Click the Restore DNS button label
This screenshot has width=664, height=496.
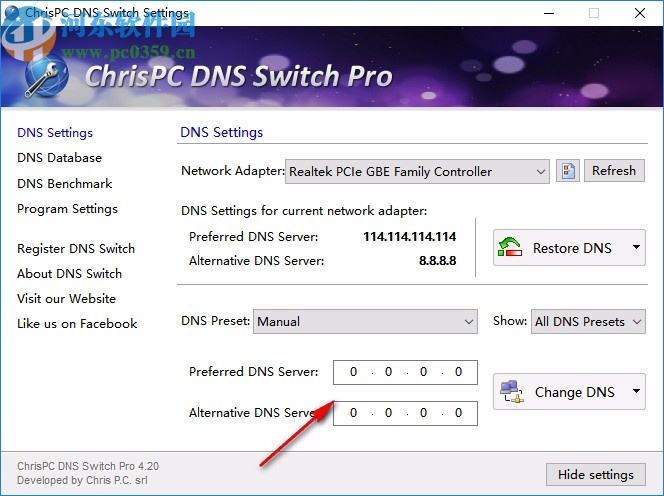pyautogui.click(x=572, y=248)
